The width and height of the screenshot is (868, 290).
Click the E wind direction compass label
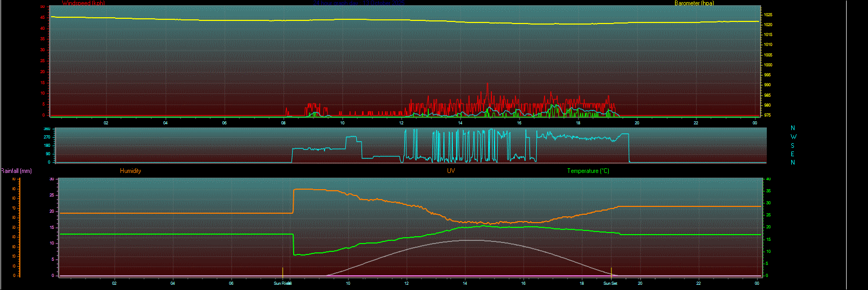click(793, 154)
